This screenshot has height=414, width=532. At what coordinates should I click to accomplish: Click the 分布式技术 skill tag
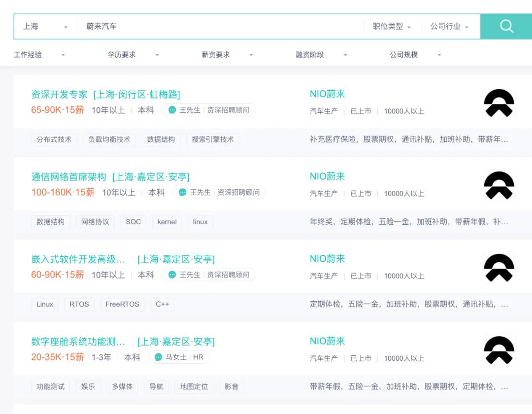coord(54,139)
